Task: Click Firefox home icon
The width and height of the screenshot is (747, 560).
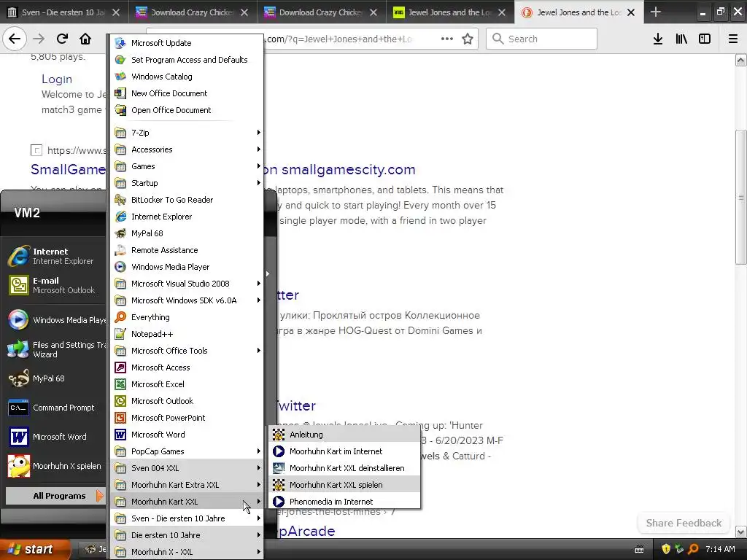Action: point(85,39)
